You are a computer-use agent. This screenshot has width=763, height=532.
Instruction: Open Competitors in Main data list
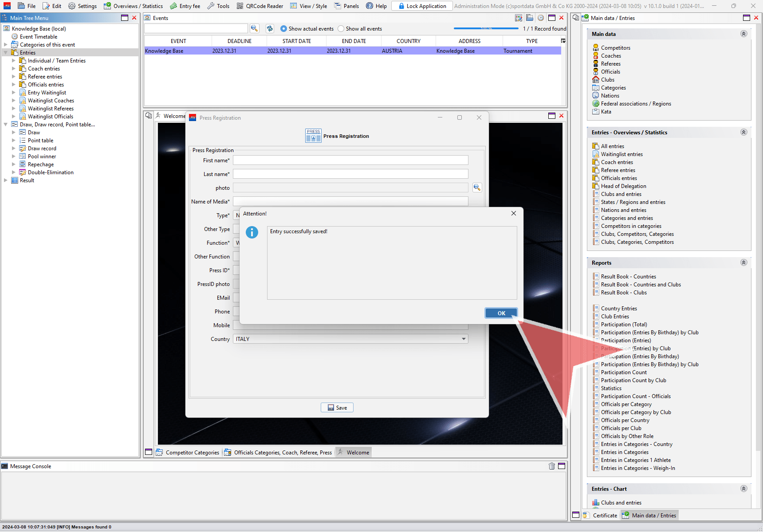(x=615, y=48)
